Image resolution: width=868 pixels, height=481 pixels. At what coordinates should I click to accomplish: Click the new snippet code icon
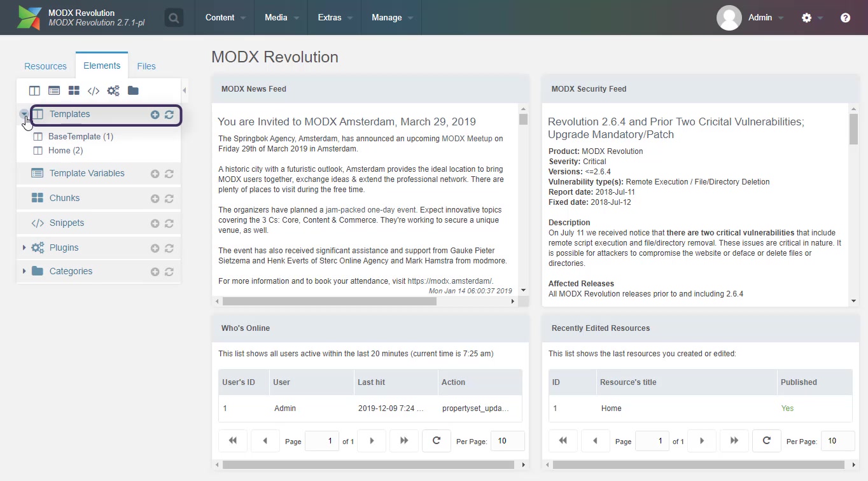tap(94, 91)
